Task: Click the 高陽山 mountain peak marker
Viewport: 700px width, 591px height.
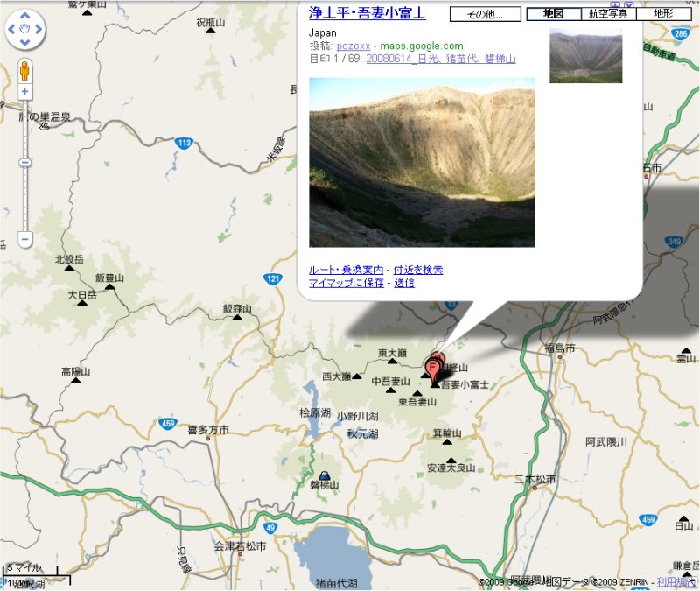Action: (x=76, y=381)
